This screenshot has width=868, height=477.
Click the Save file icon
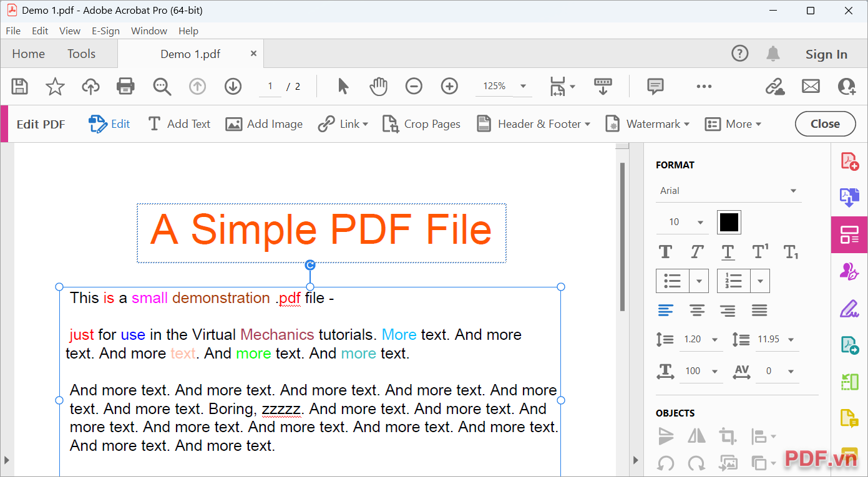point(20,86)
